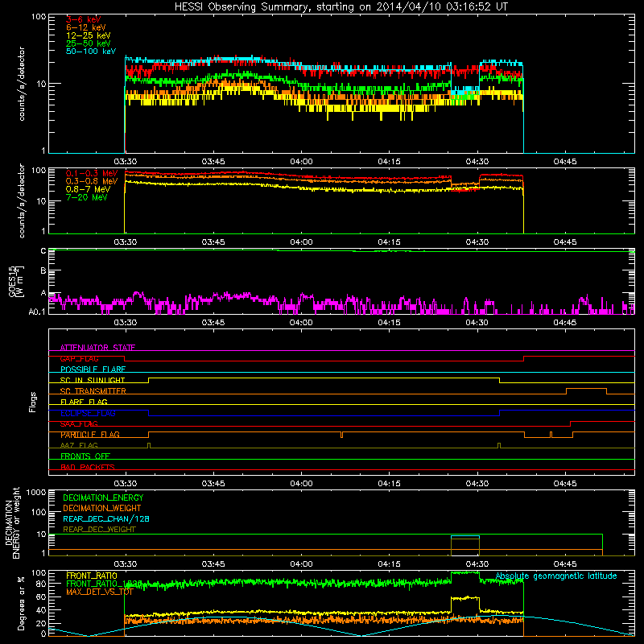Click counts/s/detector axis label of top panel
This screenshot has height=644, width=644.
pos(22,84)
